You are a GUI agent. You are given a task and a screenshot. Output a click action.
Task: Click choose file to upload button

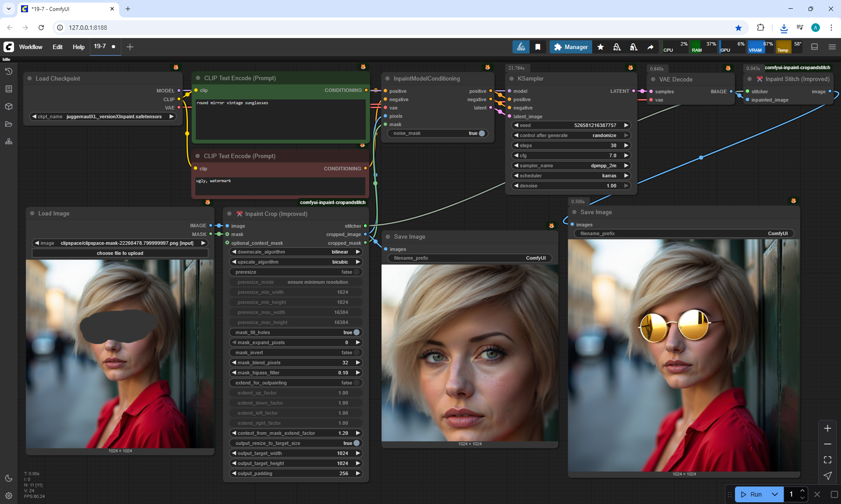[120, 253]
